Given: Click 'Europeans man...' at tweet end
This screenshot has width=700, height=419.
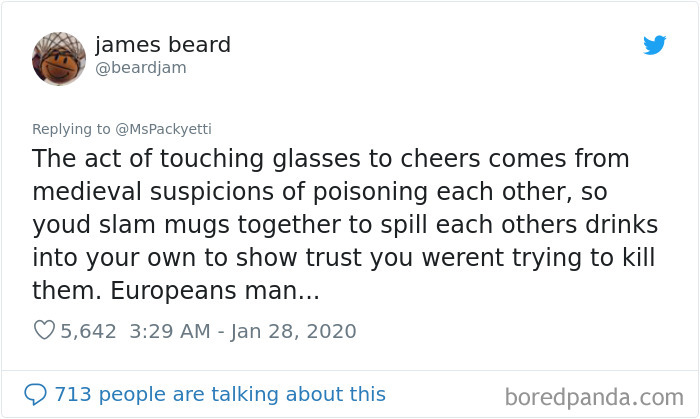Looking at the screenshot, I should click(215, 291).
